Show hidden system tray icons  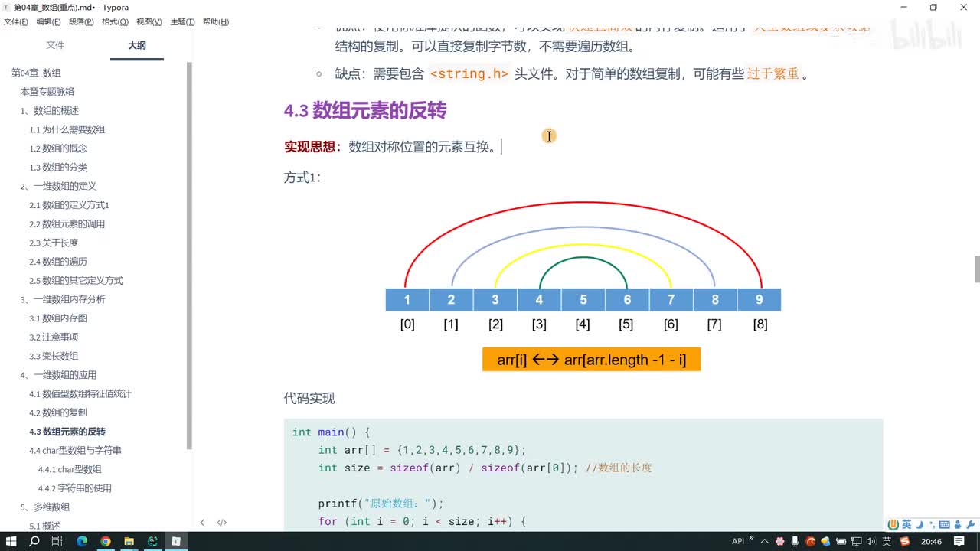coord(764,541)
